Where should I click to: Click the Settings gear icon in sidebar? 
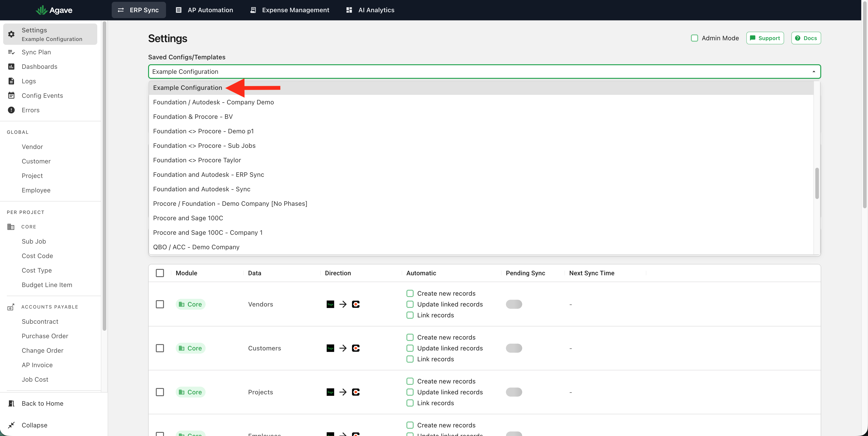point(11,34)
